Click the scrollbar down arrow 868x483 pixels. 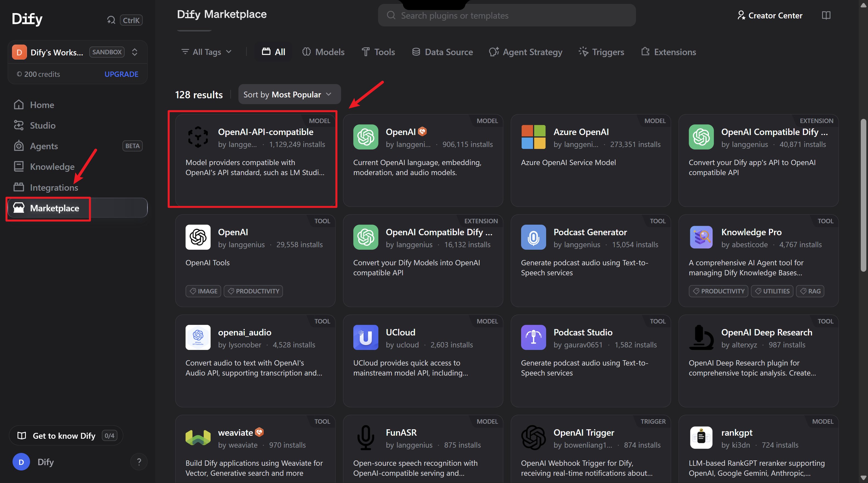coord(863,478)
